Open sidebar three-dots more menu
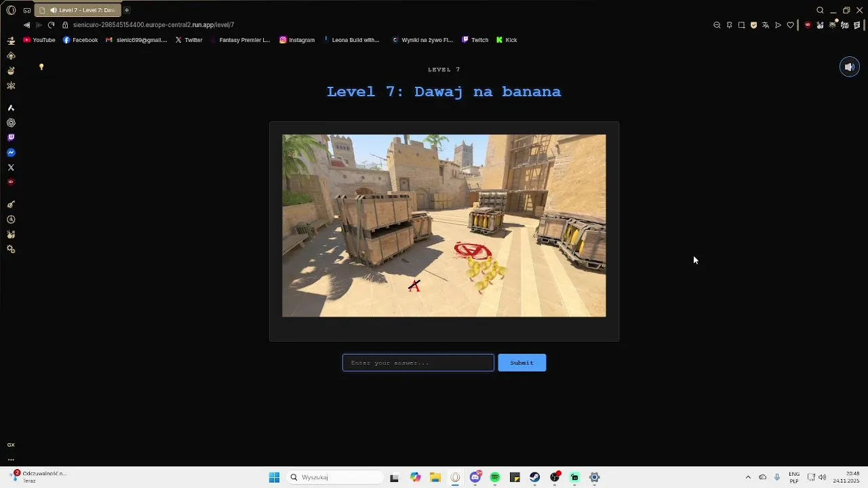Viewport: 868px width, 488px height. [11, 460]
